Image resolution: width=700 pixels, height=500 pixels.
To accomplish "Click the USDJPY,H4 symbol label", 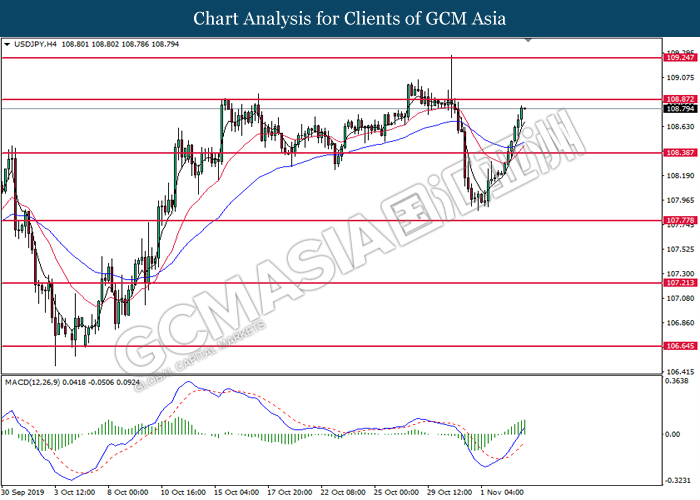I will [36, 44].
